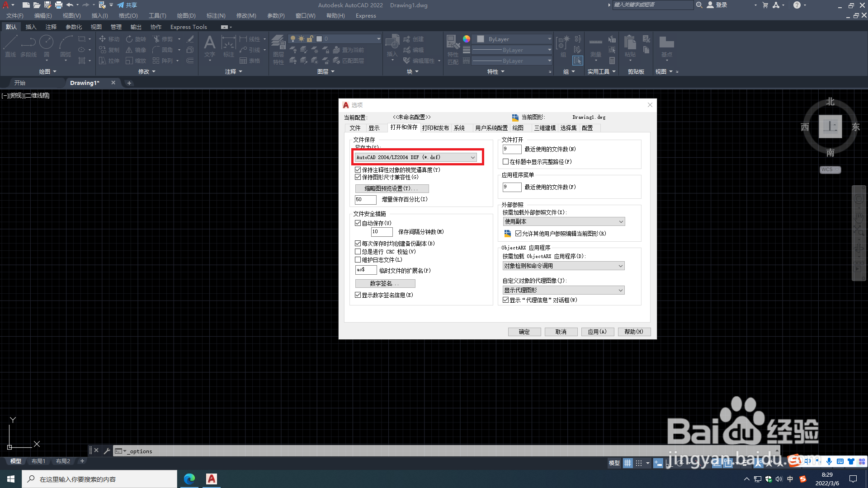Enable full-time CRC validation (CRC校验) checkbox

point(358,252)
